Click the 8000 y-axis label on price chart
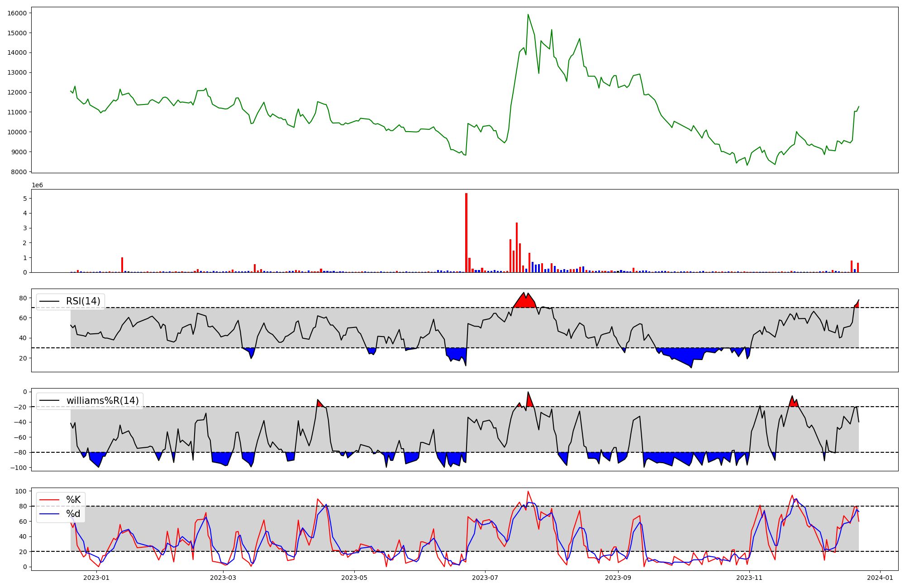 (19, 172)
